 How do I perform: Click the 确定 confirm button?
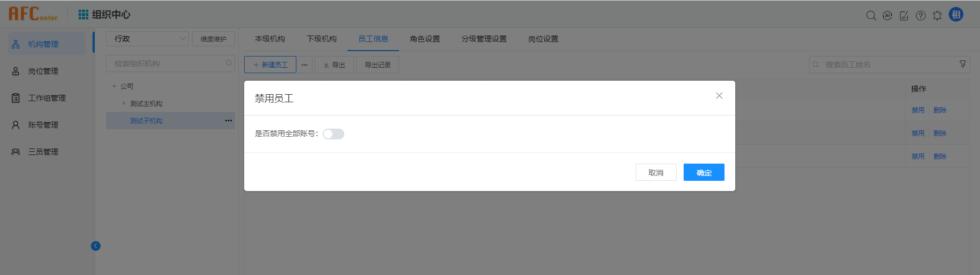pyautogui.click(x=704, y=172)
